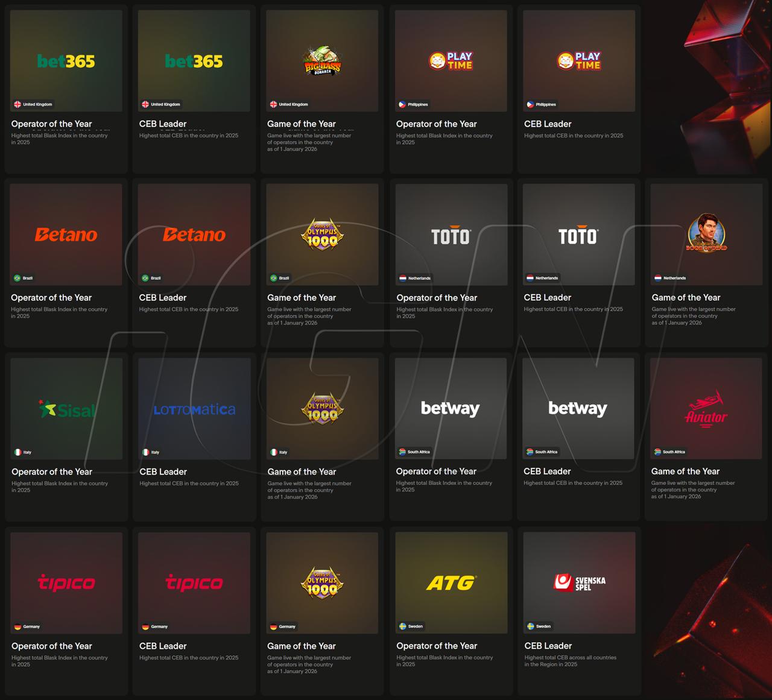
Task: Open Game of the Year title under Book of Dead
Action: pyautogui.click(x=686, y=297)
